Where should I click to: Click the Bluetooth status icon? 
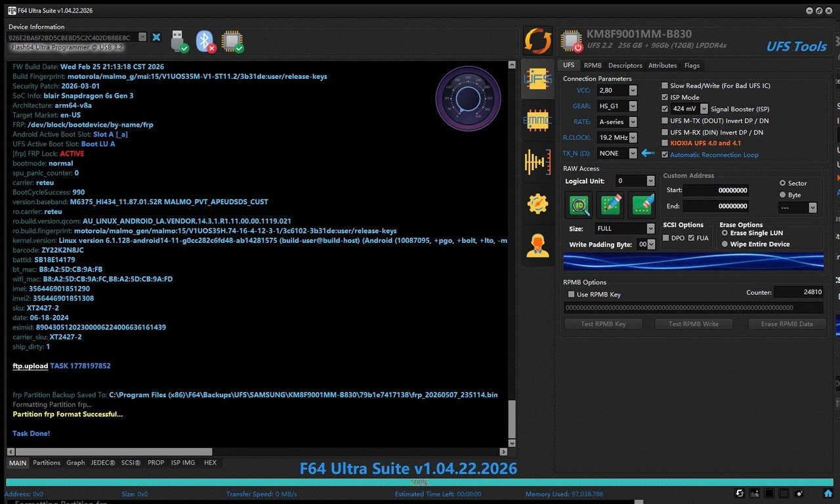pyautogui.click(x=205, y=41)
